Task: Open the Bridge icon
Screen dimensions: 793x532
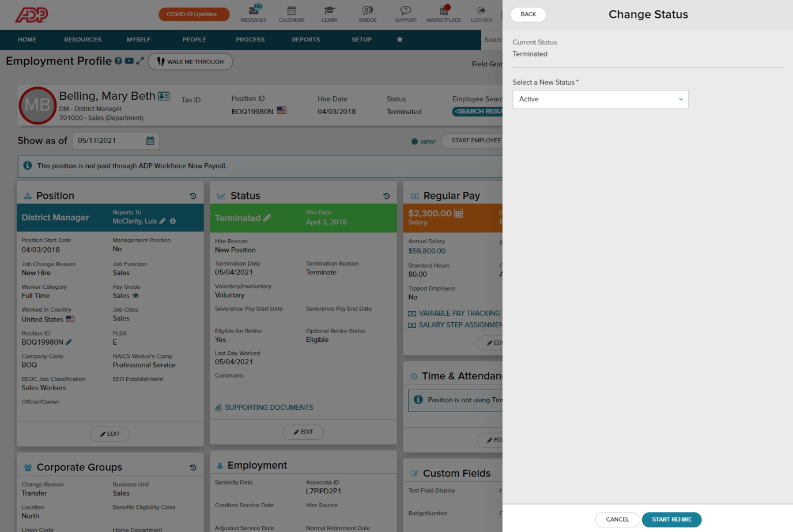Action: [367, 12]
